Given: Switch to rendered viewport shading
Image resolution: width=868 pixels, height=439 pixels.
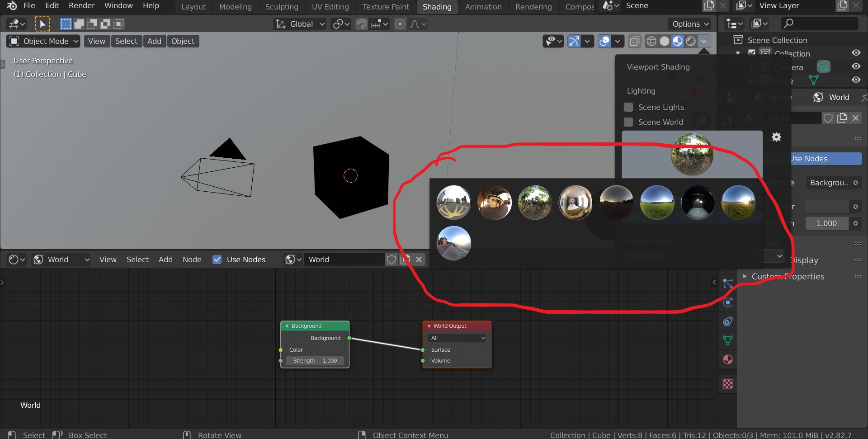Looking at the screenshot, I should pyautogui.click(x=691, y=41).
